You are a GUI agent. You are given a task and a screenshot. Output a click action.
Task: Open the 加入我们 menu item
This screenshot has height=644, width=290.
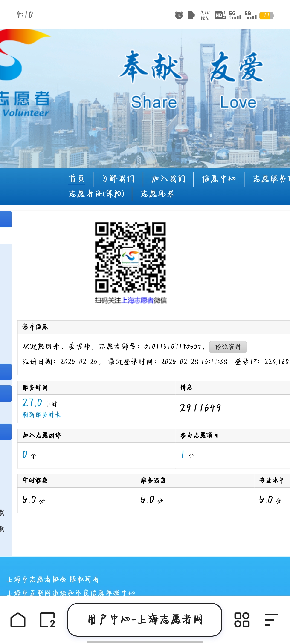tap(168, 179)
